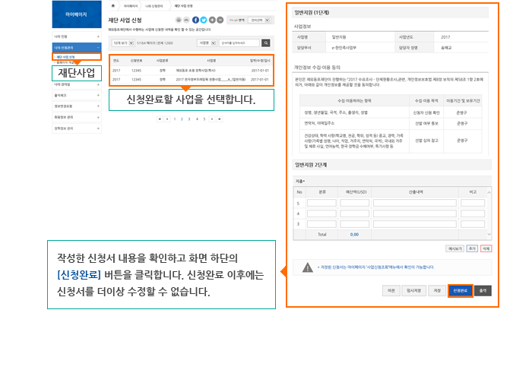Go to page 2 in pagination
The image size is (532, 392).
point(182,119)
